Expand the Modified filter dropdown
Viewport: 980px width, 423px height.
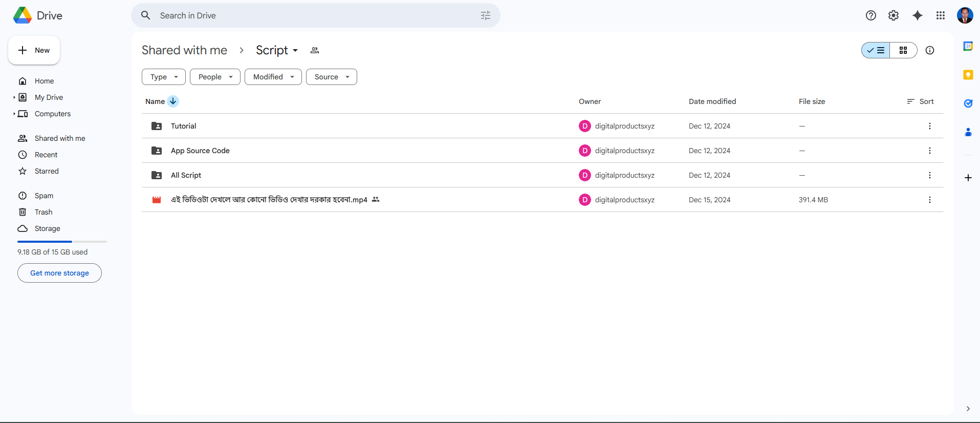click(273, 77)
